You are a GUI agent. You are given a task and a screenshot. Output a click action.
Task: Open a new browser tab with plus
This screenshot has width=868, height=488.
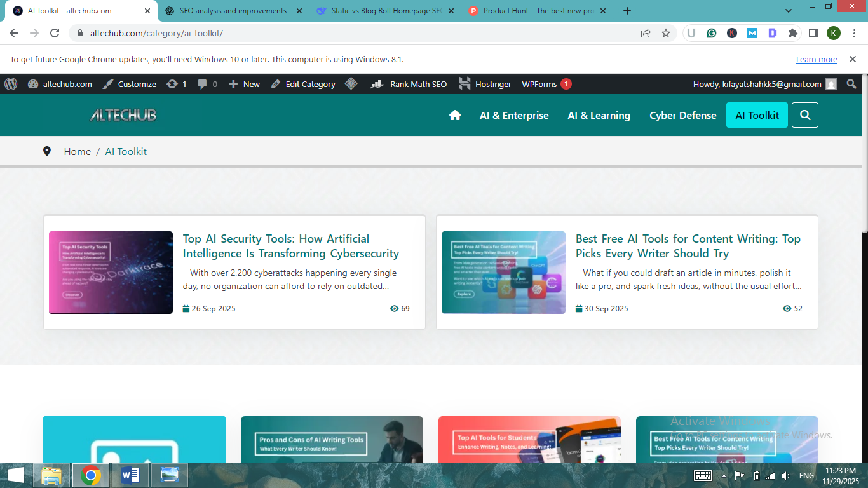(627, 11)
